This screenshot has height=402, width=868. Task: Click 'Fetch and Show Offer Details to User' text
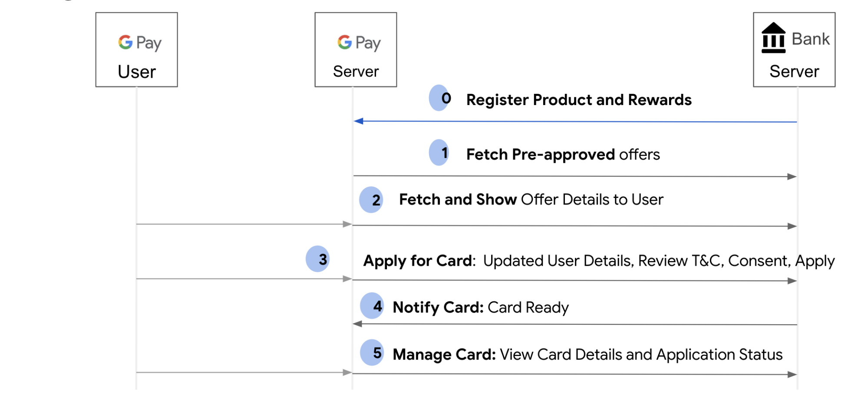pyautogui.click(x=531, y=200)
